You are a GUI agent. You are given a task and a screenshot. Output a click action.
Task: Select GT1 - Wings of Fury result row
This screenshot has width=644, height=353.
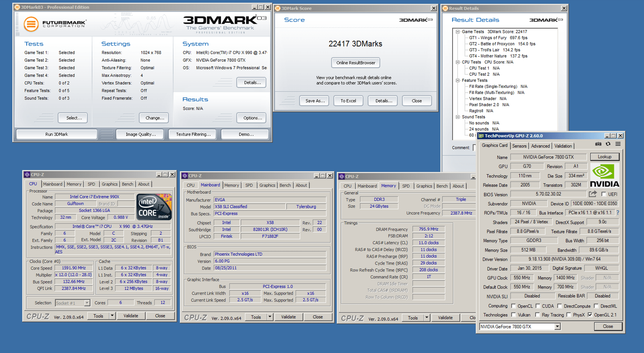pyautogui.click(x=498, y=38)
